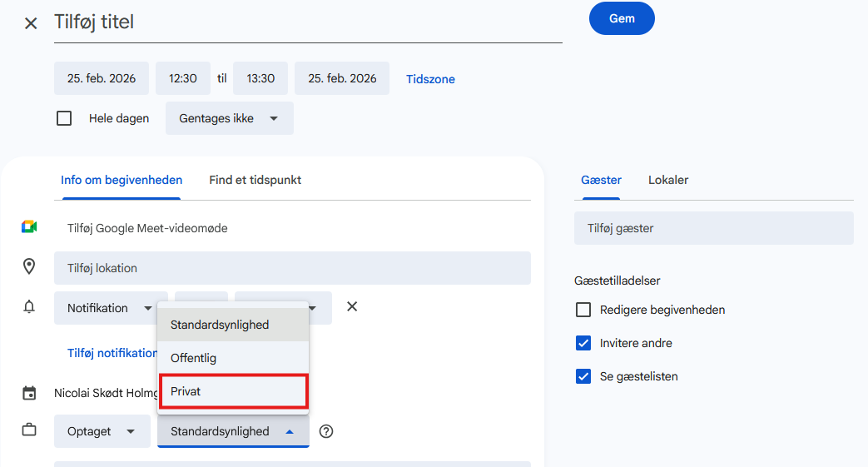Image resolution: width=868 pixels, height=467 pixels.
Task: Click the Tilføj titel title field
Action: point(309,22)
